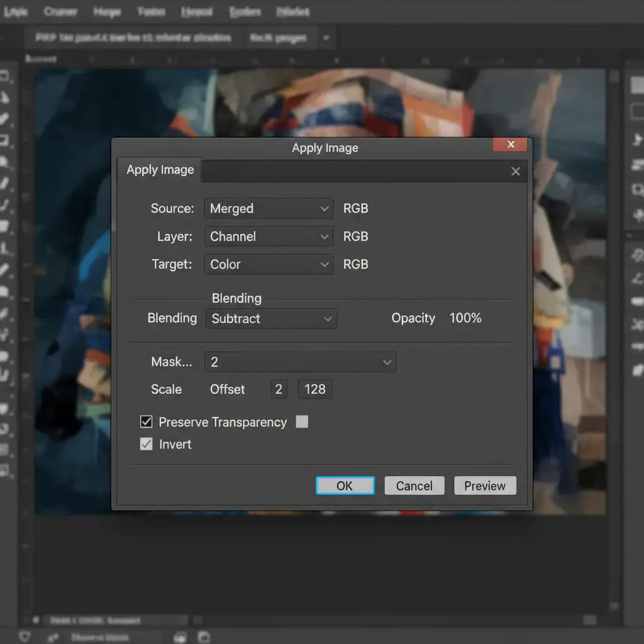Image resolution: width=644 pixels, height=644 pixels.
Task: Open the Mask dropdown showing 2
Action: (x=300, y=362)
